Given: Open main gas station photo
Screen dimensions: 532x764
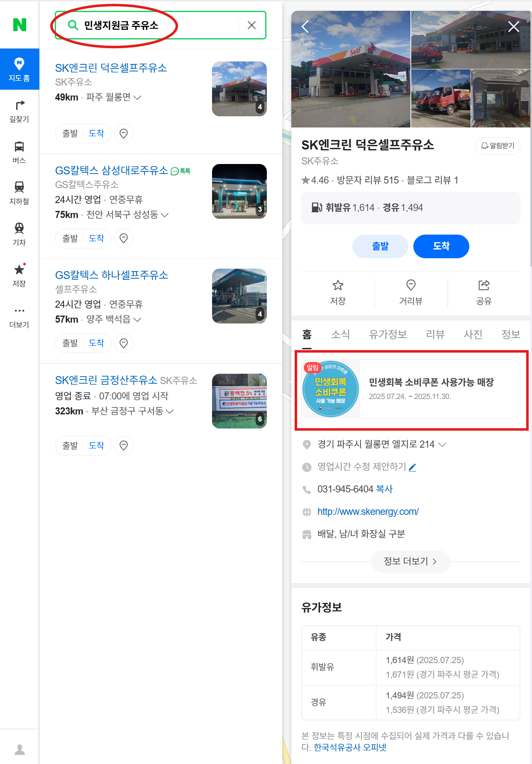Looking at the screenshot, I should [351, 69].
